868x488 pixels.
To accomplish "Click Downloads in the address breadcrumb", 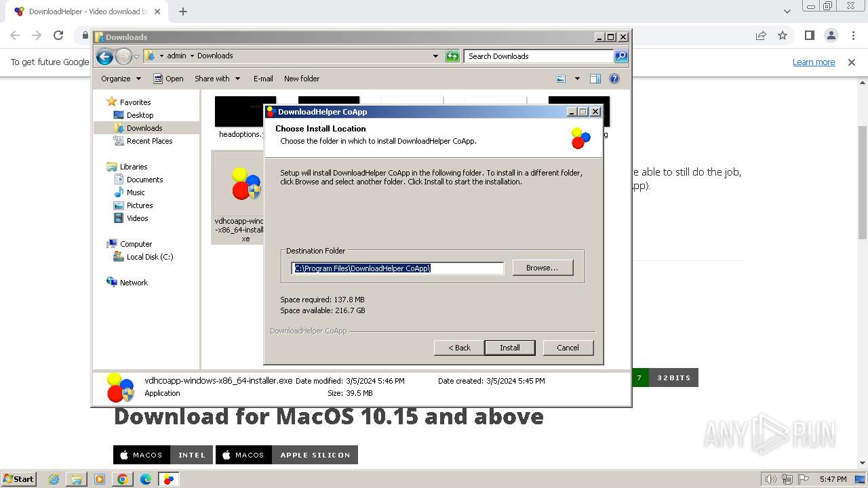I will (x=215, y=56).
